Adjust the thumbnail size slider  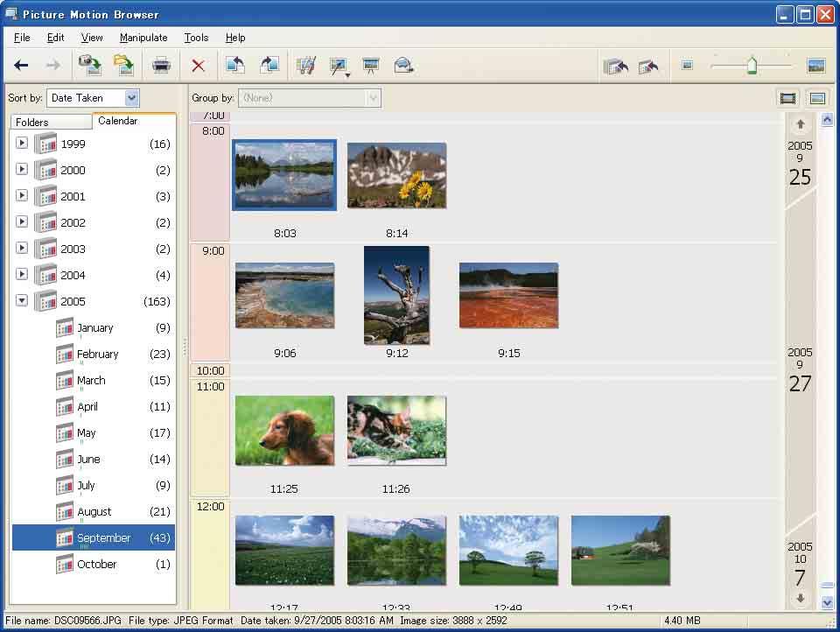click(x=752, y=66)
